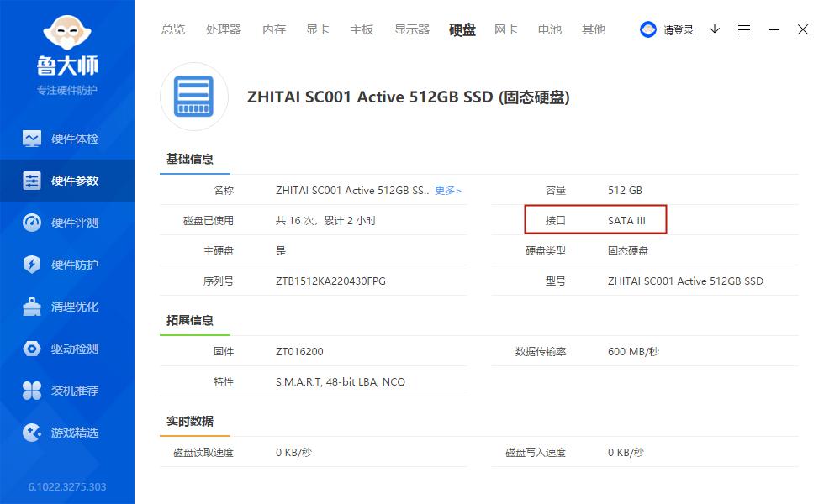The width and height of the screenshot is (824, 504).
Task: Select 装机推荐 in the sidebar
Action: [67, 390]
